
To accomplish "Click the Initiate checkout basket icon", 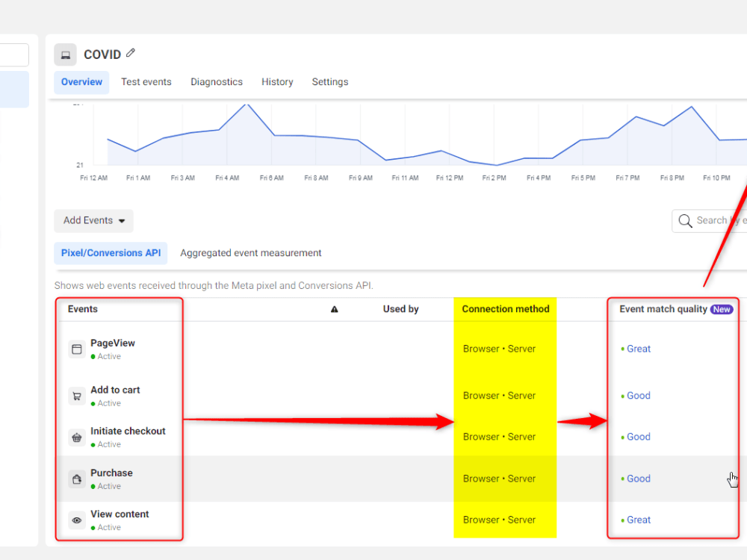I will [x=77, y=437].
